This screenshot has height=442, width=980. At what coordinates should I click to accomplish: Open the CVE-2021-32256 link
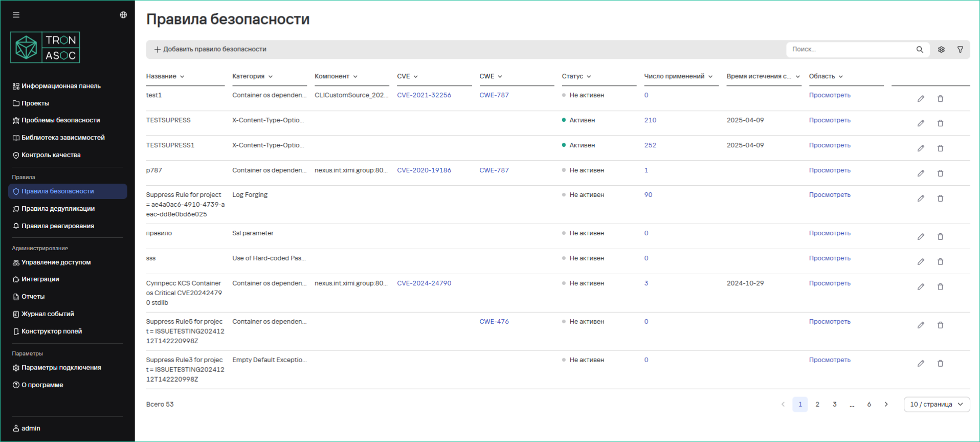coord(424,95)
